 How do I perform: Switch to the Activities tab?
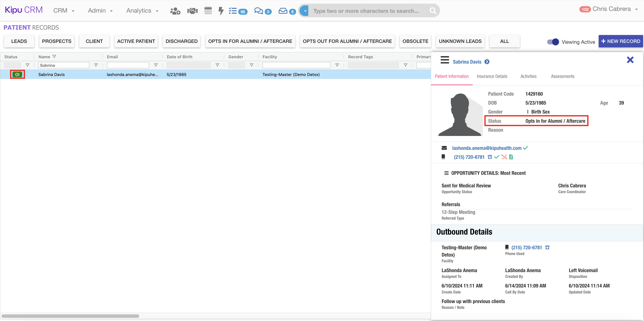528,76
